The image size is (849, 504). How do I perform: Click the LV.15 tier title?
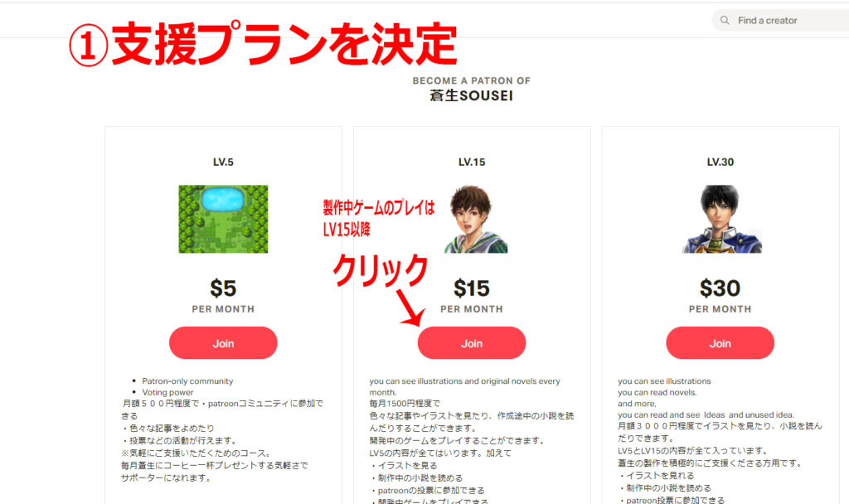tap(472, 162)
